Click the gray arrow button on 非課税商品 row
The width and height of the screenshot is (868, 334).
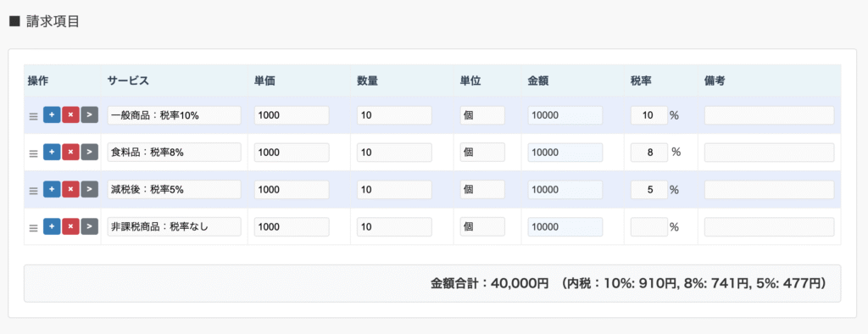(x=89, y=226)
